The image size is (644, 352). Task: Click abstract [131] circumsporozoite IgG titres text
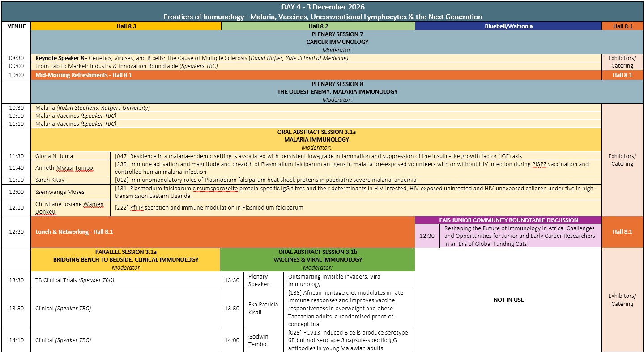356,192
